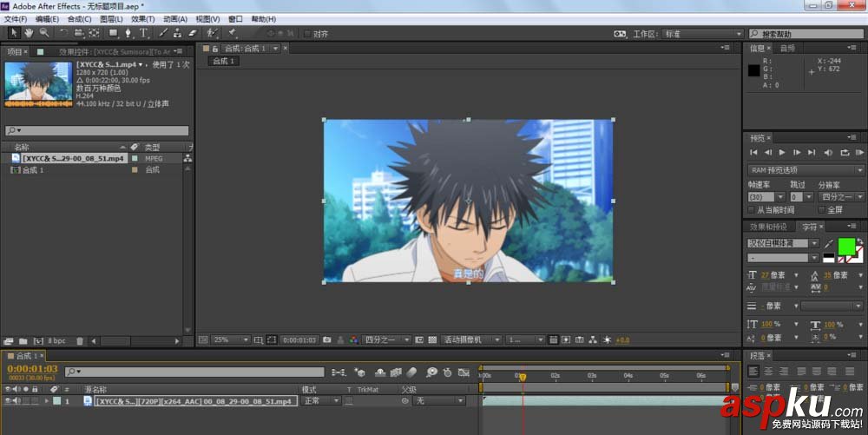
Task: Select the Unified Camera tool
Action: tap(79, 33)
